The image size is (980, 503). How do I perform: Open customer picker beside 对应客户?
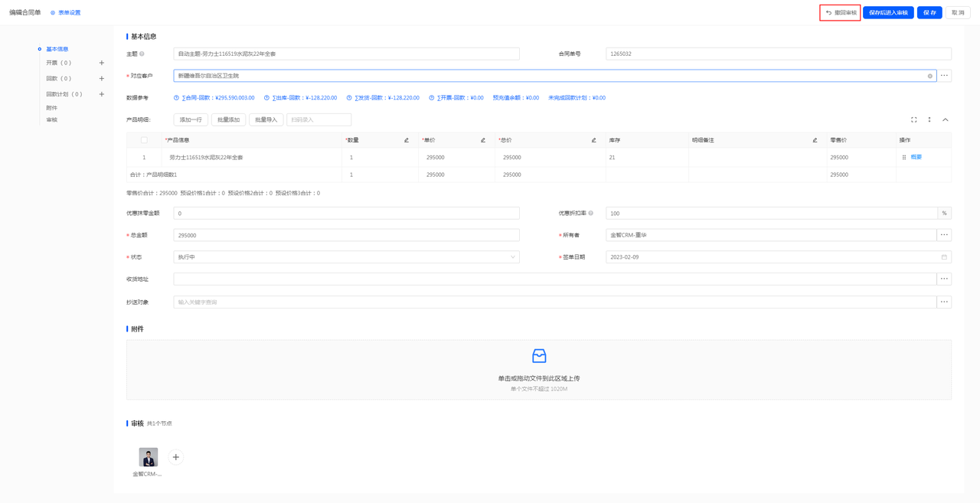tap(944, 76)
